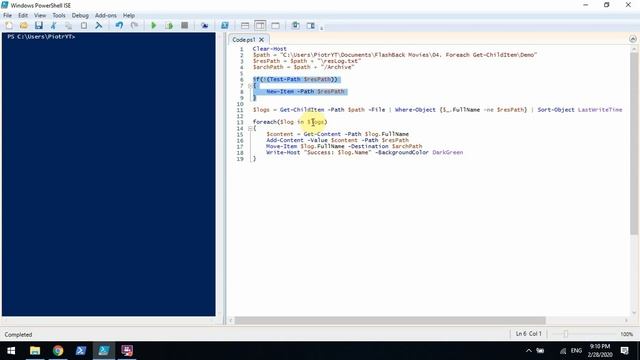640x360 pixels.
Task: Copy the selection from the toolbar
Action: [x=69, y=26]
